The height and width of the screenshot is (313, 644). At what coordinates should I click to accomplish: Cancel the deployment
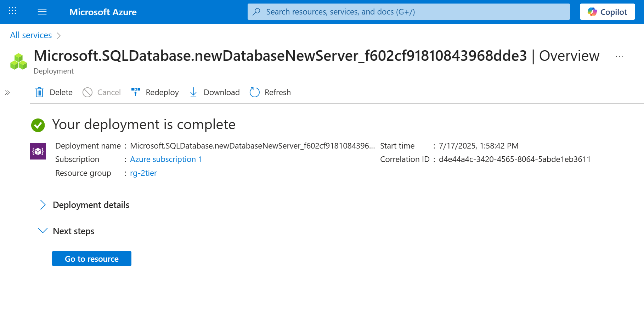102,92
